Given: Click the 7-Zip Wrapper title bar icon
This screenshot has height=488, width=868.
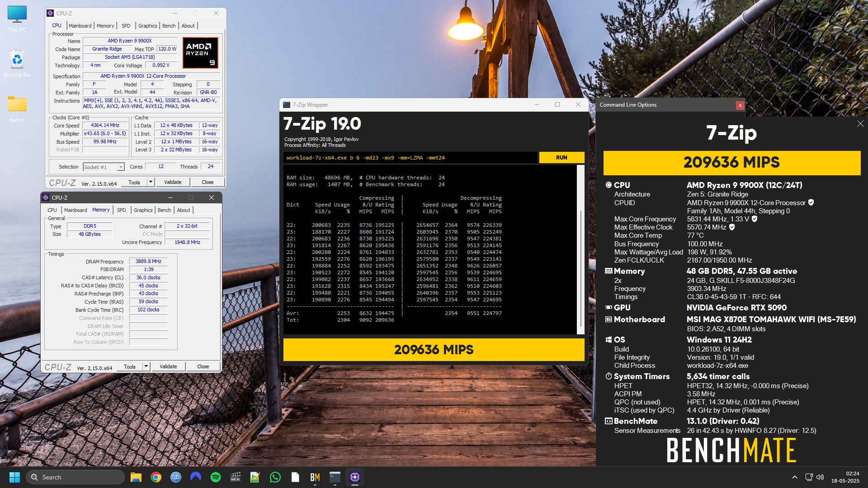Looking at the screenshot, I should click(x=287, y=105).
